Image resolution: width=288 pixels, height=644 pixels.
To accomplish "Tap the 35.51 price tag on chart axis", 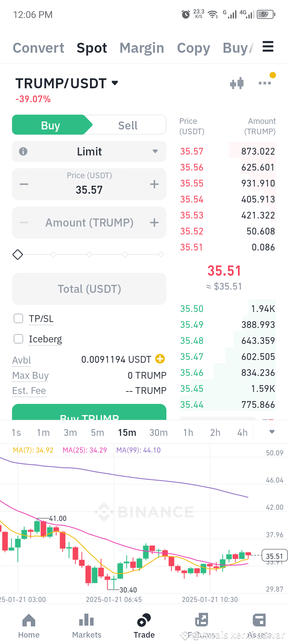I will click(x=274, y=556).
